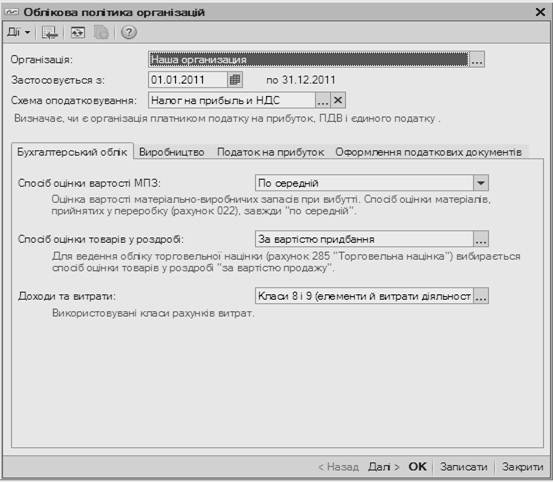Screen dimensions: 553x482
Task: Click the Схема оподаткування field
Action: (232, 100)
